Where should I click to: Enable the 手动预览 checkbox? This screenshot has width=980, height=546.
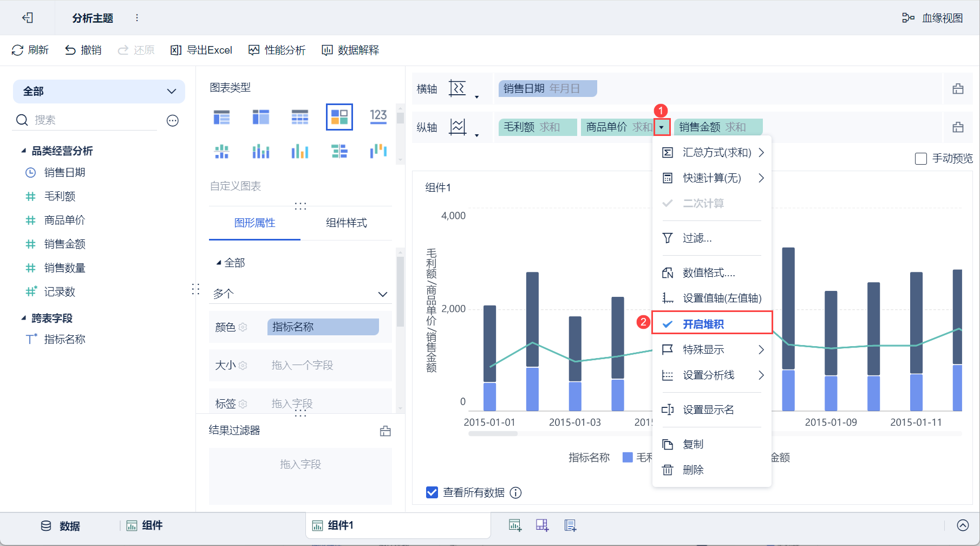[x=920, y=159]
